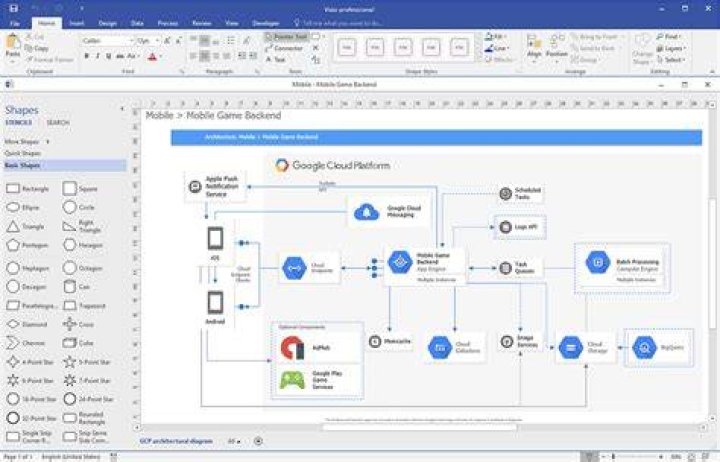Viewport: 720px width, 462px height.
Task: Activate the Connector tool
Action: [x=284, y=48]
